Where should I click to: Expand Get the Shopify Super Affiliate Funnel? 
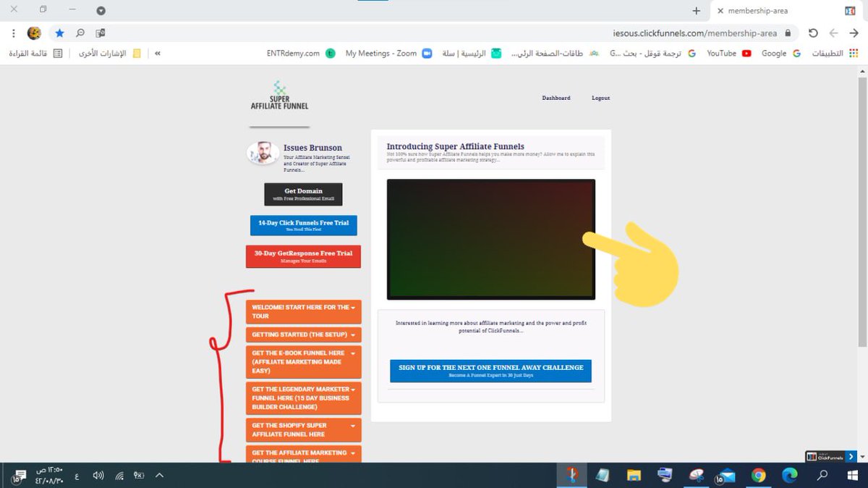pyautogui.click(x=304, y=429)
